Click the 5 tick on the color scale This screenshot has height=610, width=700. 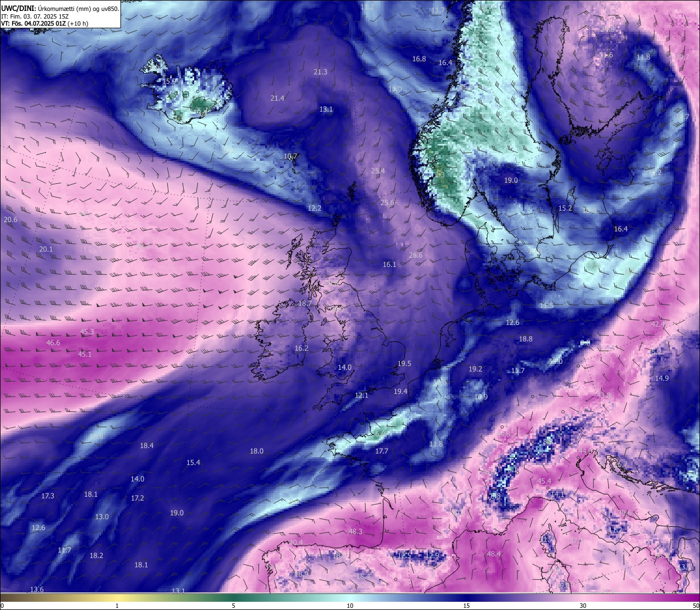[x=234, y=606]
